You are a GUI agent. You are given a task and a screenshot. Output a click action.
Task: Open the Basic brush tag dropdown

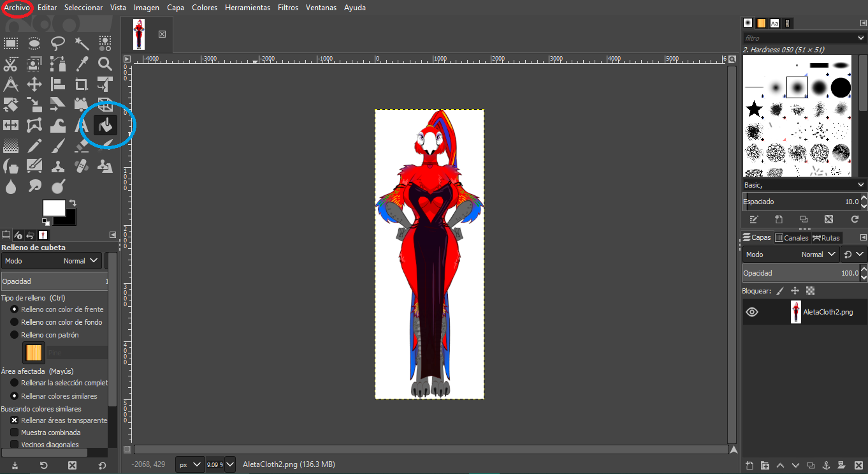pyautogui.click(x=804, y=184)
